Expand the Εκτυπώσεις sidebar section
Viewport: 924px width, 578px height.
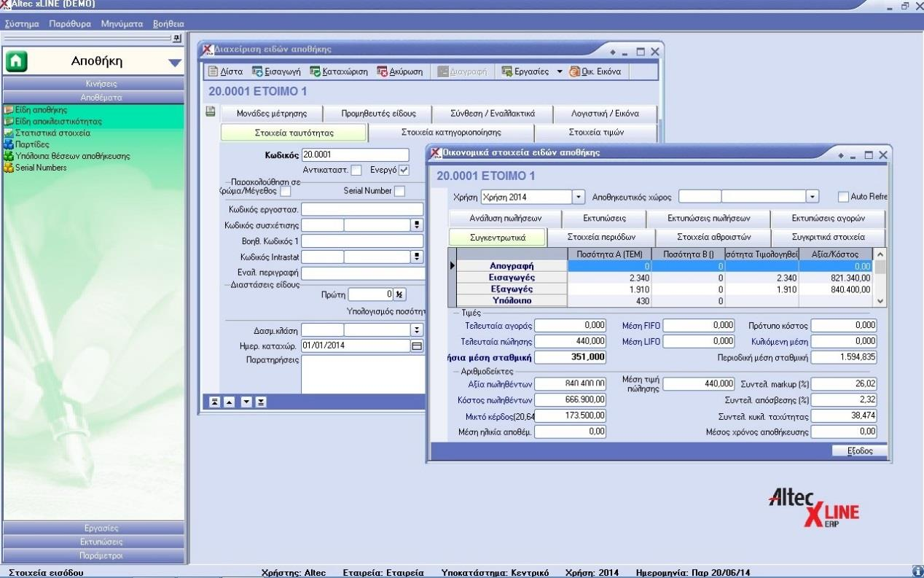point(93,542)
